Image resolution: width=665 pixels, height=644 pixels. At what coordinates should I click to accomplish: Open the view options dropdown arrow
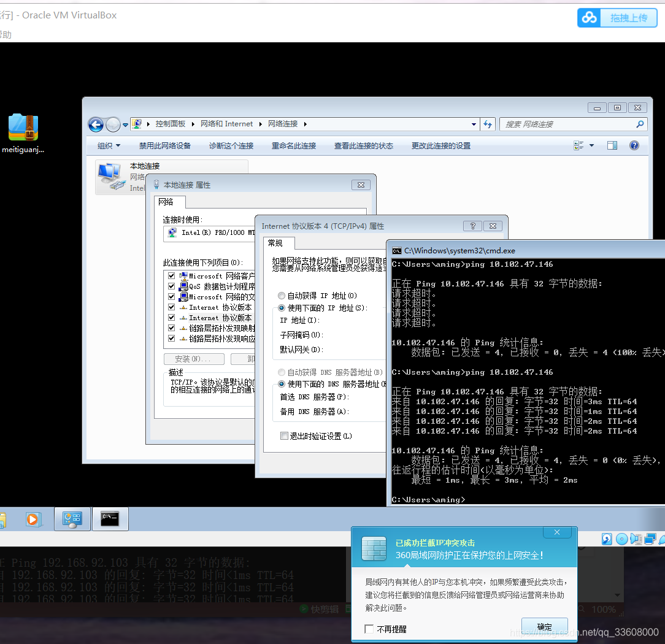pos(591,146)
